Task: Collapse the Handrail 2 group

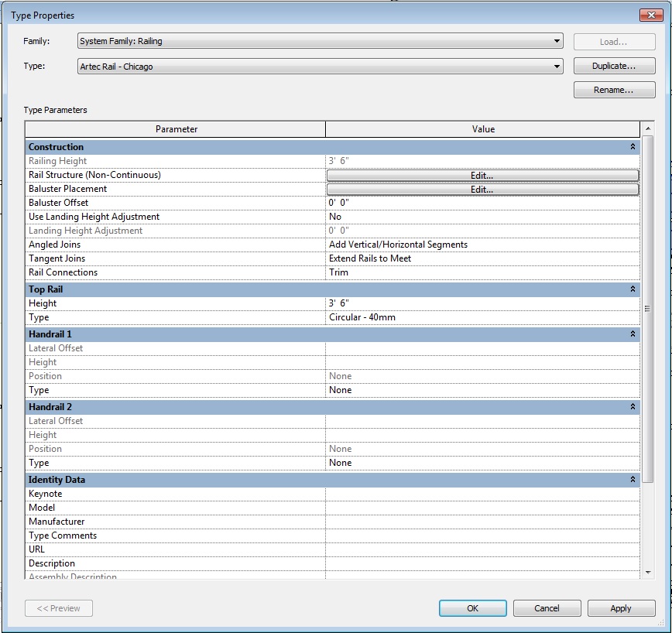Action: (x=633, y=407)
